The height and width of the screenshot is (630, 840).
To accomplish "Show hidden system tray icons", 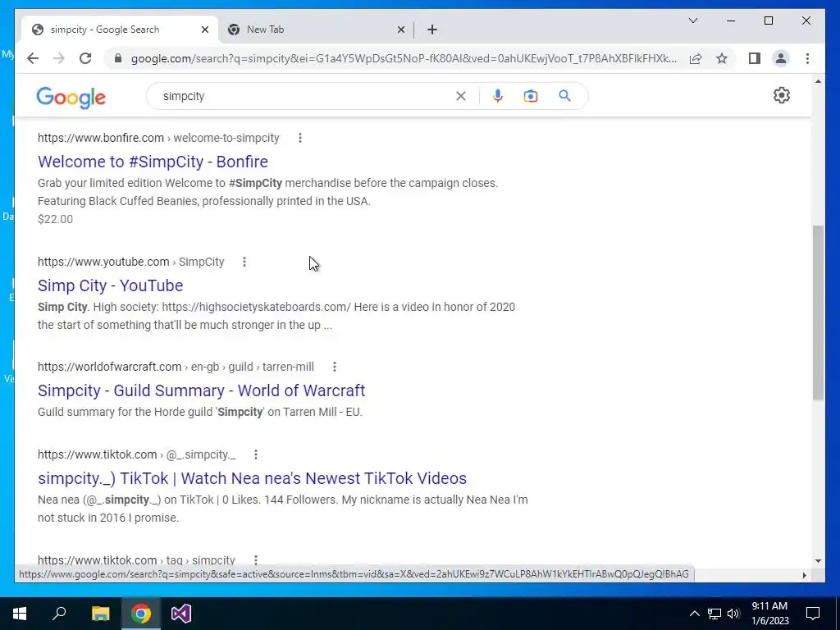I will pos(694,614).
